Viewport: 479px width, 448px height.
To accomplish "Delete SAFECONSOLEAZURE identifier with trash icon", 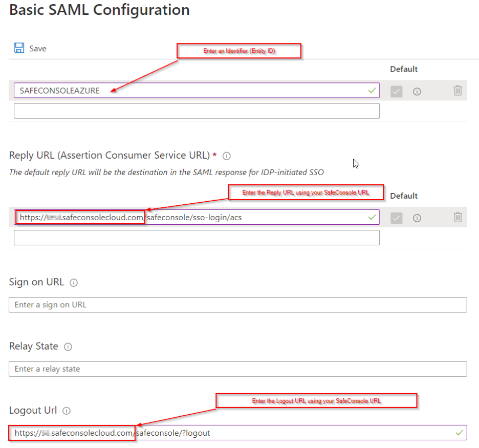I will coord(458,91).
